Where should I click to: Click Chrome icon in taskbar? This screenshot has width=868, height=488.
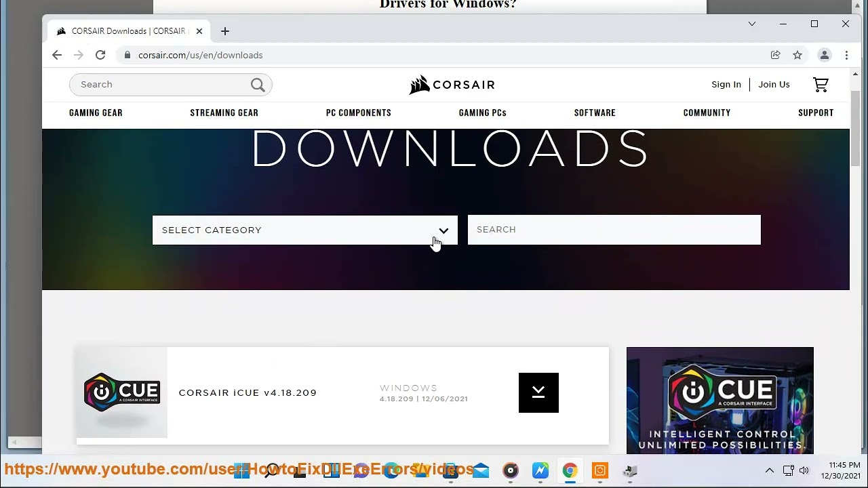[570, 470]
